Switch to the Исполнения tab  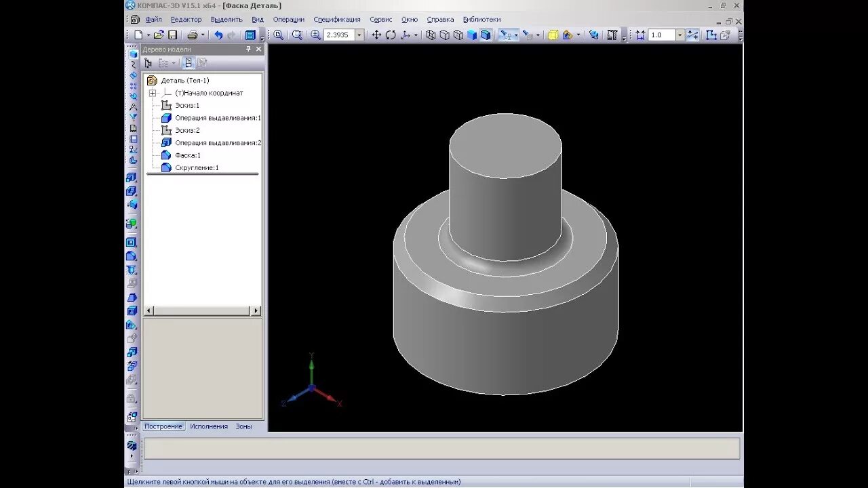[209, 426]
